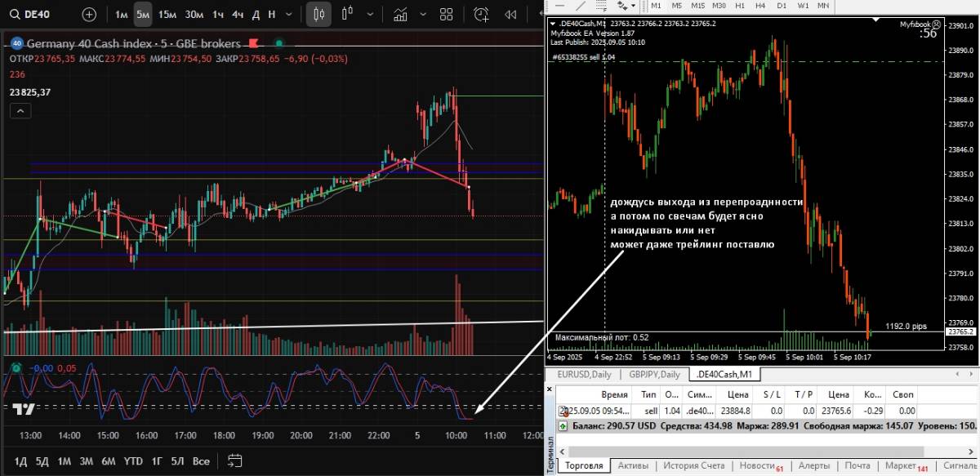
Task: Click the bar replay rewind icon
Action: (511, 14)
